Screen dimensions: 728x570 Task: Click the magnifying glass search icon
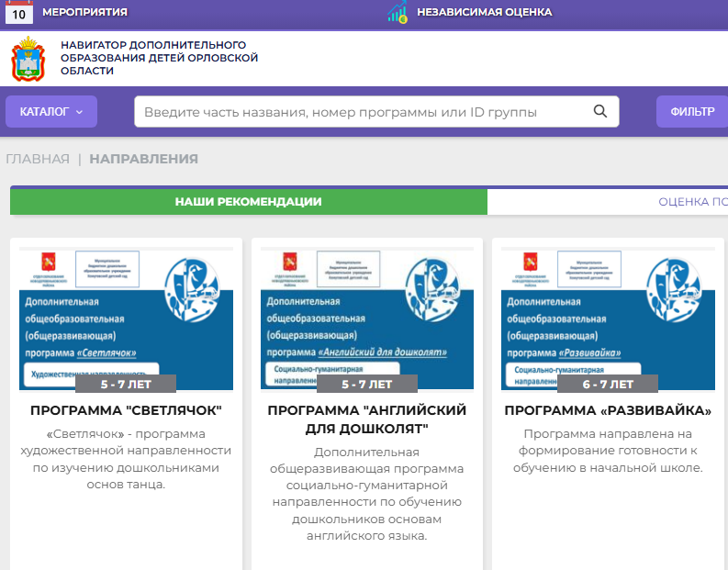click(600, 112)
